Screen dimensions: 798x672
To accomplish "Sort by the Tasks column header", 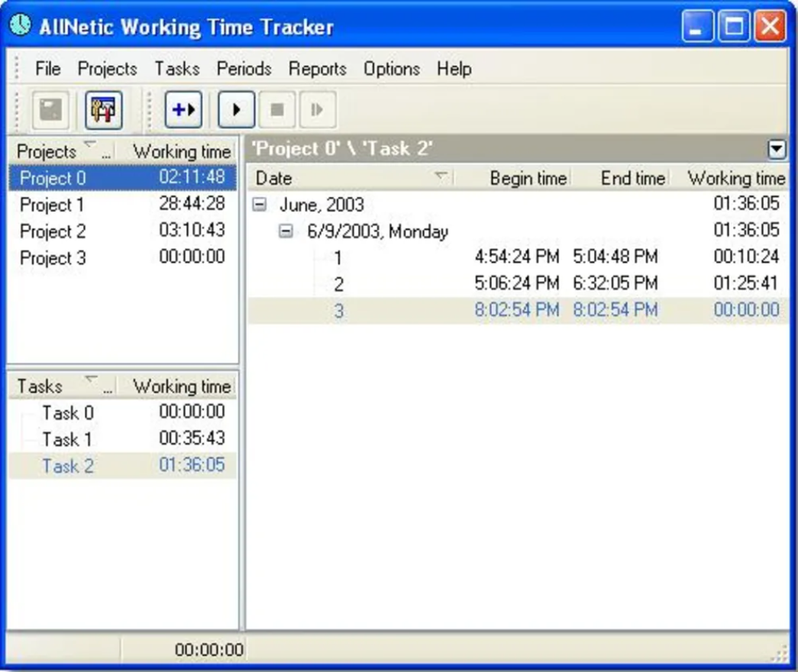I will [63, 386].
